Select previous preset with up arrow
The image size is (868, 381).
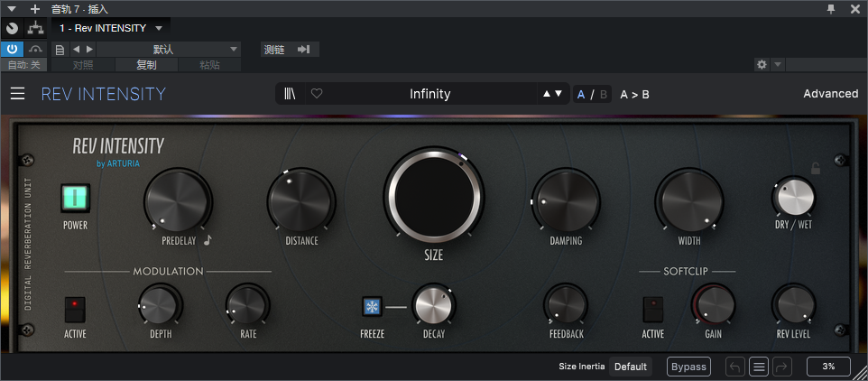pos(547,94)
